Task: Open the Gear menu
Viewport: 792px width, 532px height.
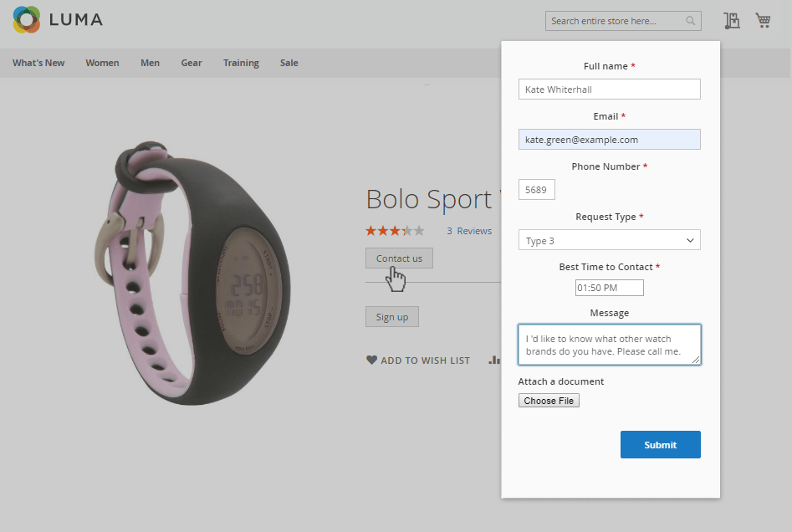Action: [192, 63]
